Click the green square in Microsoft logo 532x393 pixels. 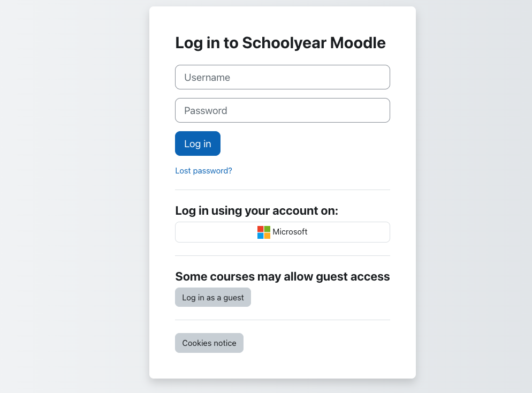(x=267, y=229)
